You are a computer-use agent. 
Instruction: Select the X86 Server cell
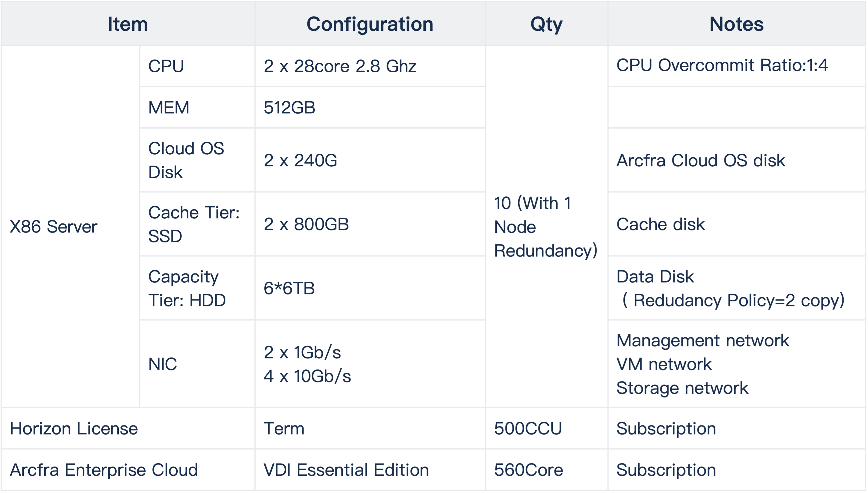click(70, 227)
